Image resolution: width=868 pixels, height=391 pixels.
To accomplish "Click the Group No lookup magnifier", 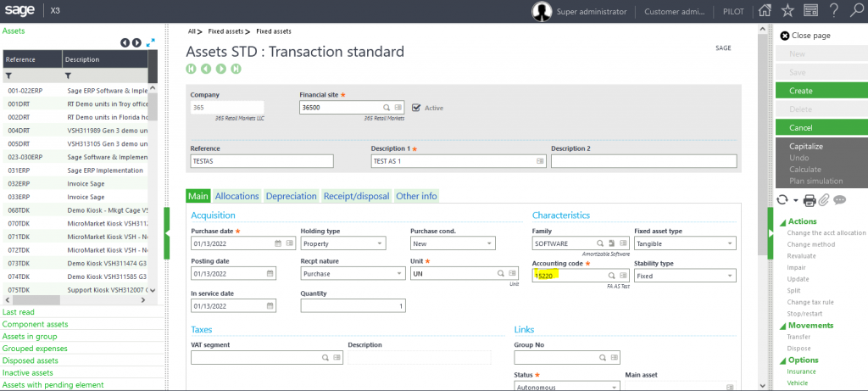I will 603,358.
